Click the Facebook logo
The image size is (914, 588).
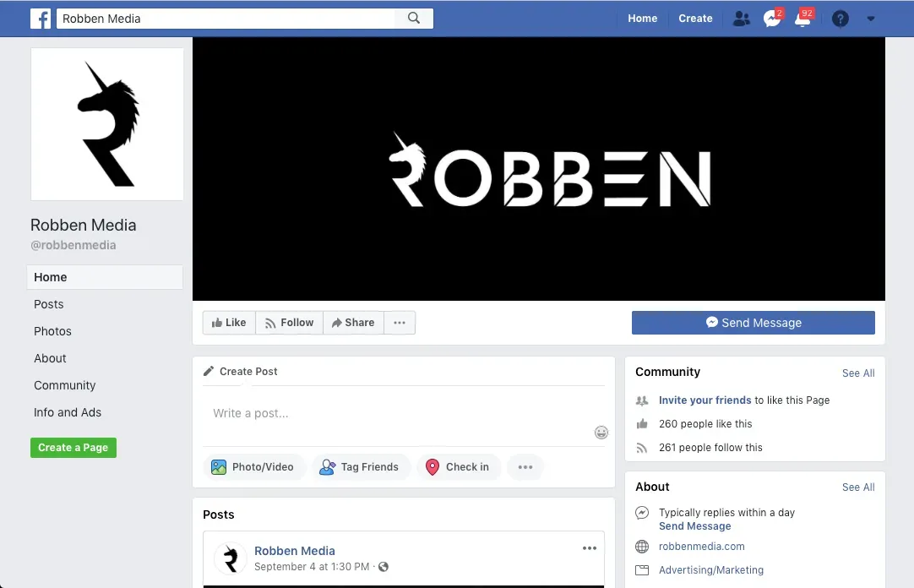click(40, 18)
